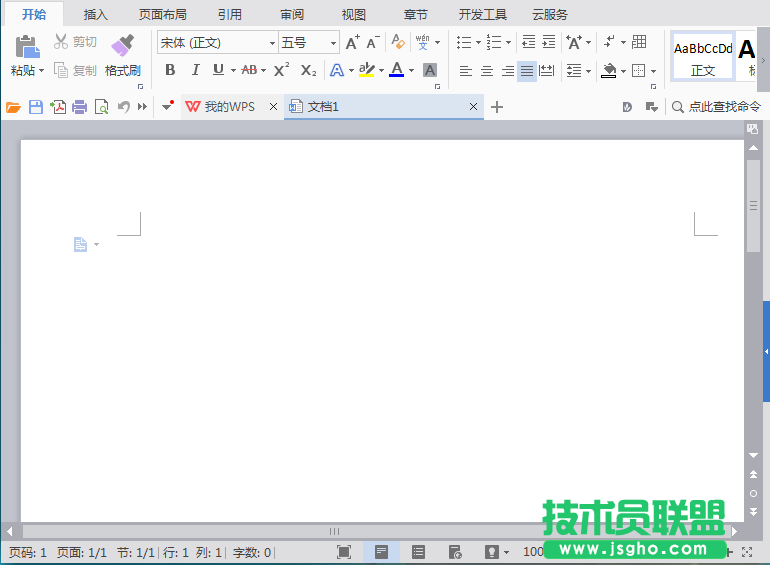This screenshot has height=565, width=770.
Task: Close the 文档1 document tab
Action: tap(473, 107)
